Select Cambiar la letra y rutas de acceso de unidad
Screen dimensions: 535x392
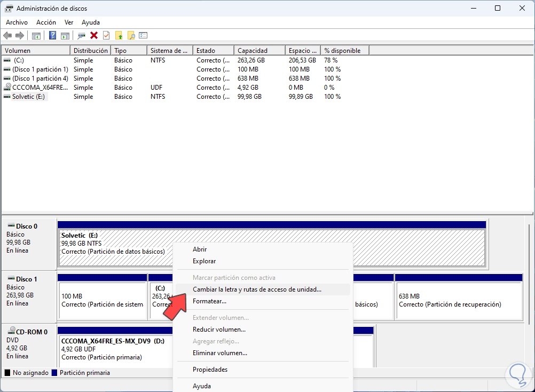[x=263, y=289]
